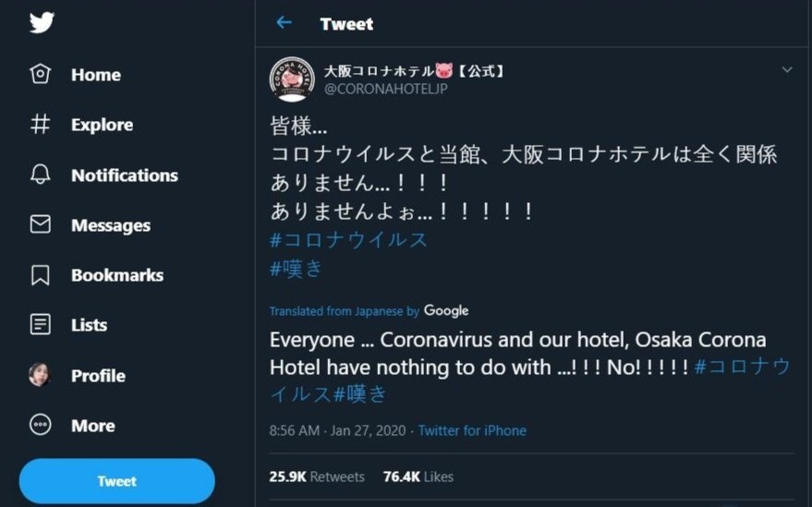Open Explore via hashtag icon
Screen dimensions: 812x507
pyautogui.click(x=41, y=125)
